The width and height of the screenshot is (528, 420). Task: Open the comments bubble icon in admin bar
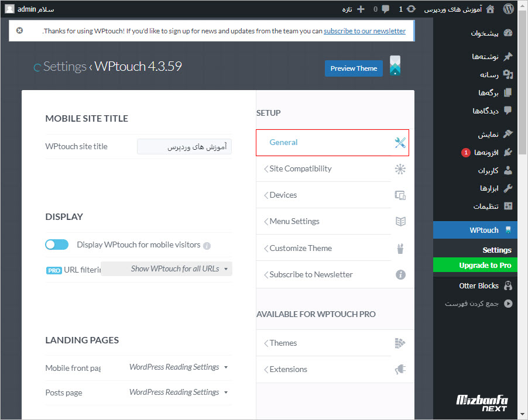[x=386, y=9]
